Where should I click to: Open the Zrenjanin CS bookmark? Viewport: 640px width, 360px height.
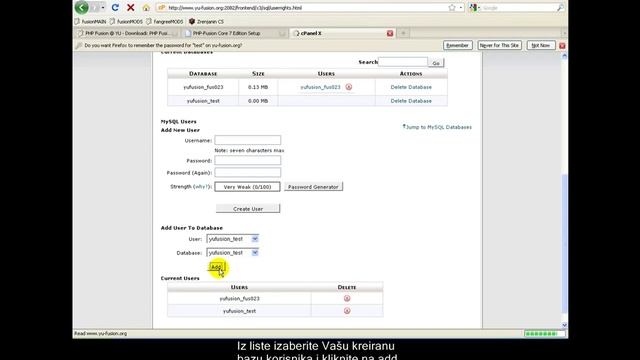[x=206, y=21]
